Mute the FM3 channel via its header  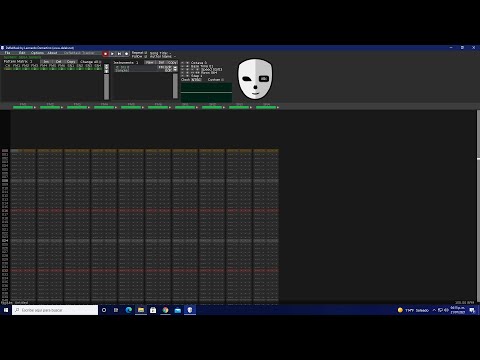click(x=77, y=106)
